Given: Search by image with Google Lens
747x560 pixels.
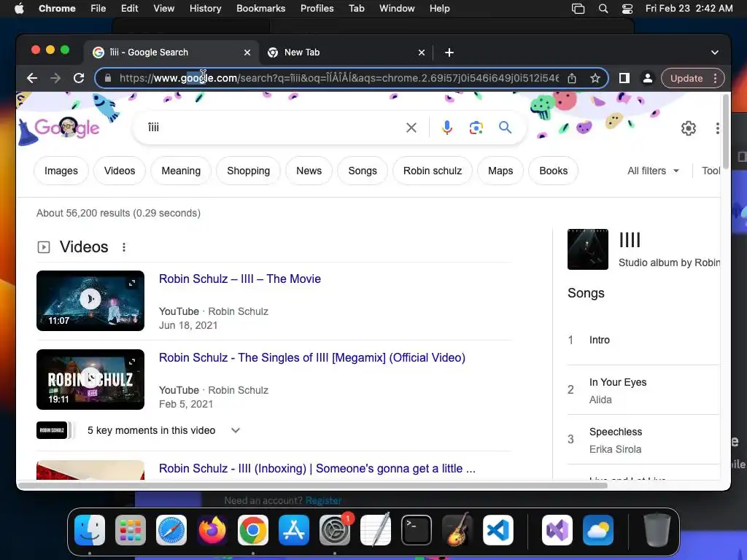Looking at the screenshot, I should [476, 128].
